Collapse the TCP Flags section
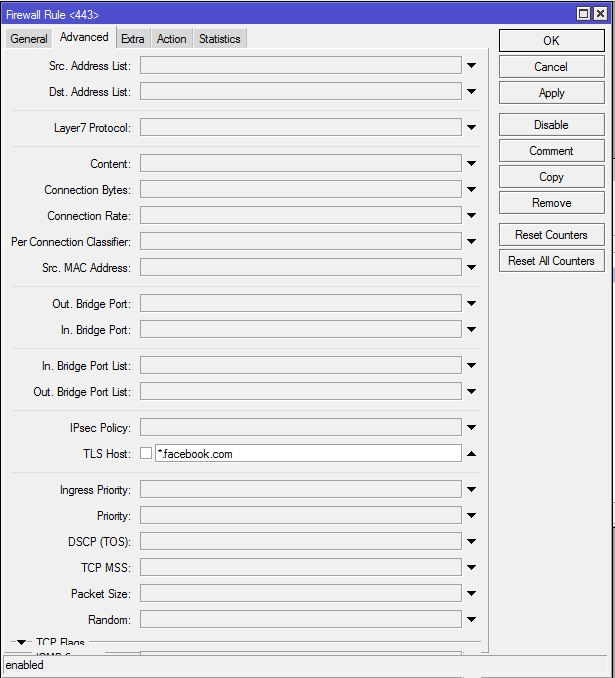Image resolution: width=615 pixels, height=678 pixels. (x=22, y=643)
